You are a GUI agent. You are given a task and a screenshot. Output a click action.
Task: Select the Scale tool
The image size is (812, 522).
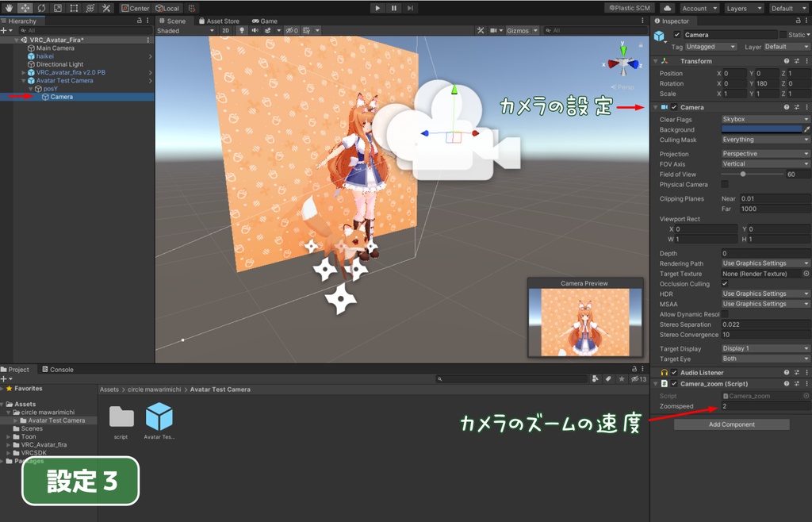[x=57, y=8]
